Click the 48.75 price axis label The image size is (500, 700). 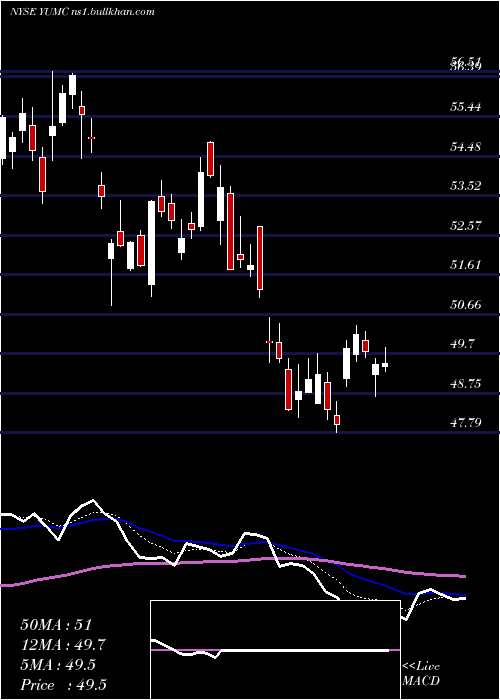[466, 383]
